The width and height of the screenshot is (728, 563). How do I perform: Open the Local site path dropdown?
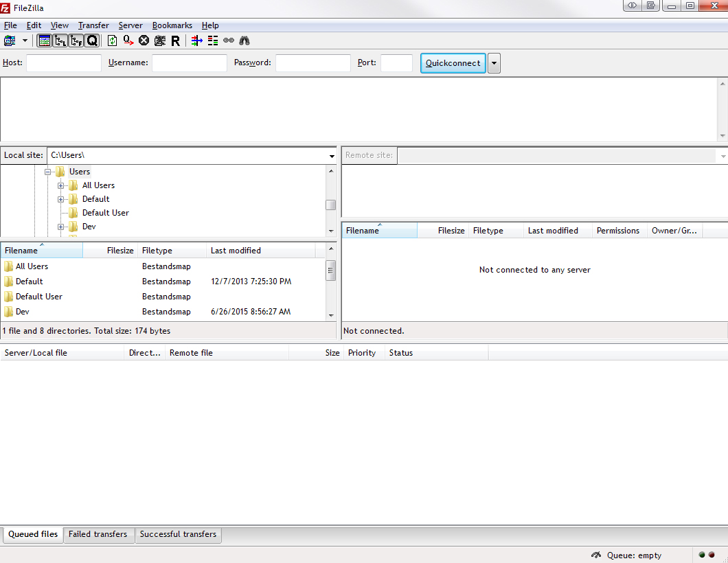(x=332, y=156)
